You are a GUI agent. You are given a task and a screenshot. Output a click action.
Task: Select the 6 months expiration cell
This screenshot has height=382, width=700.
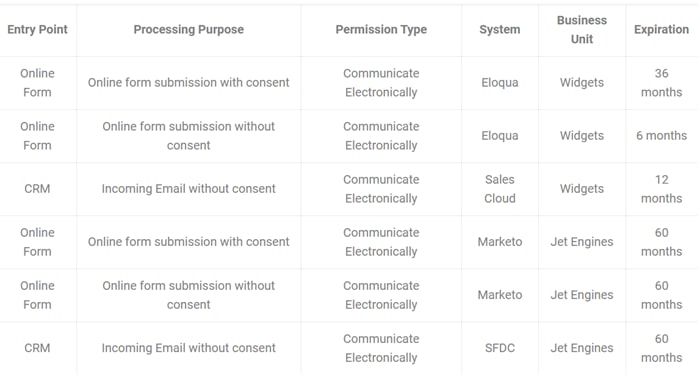tap(662, 136)
